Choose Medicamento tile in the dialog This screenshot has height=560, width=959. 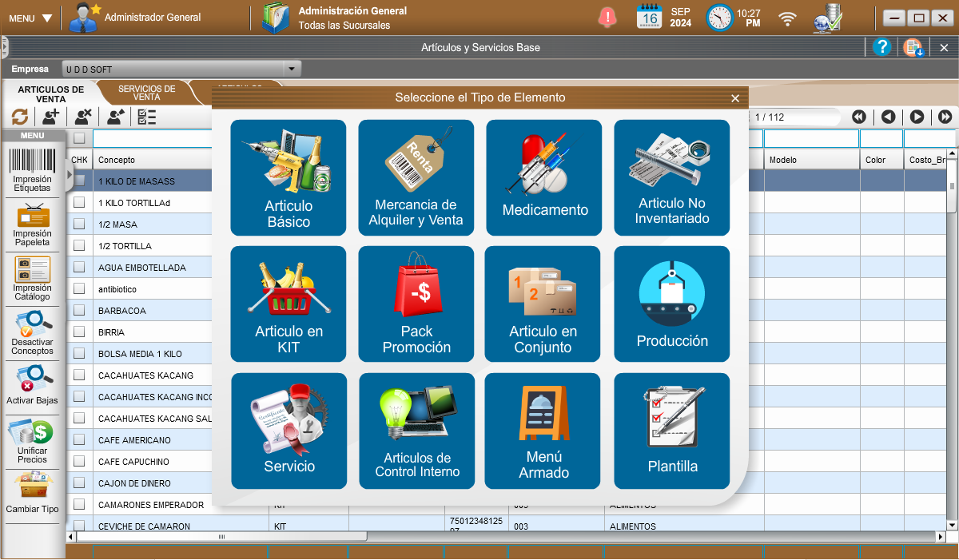tap(544, 177)
